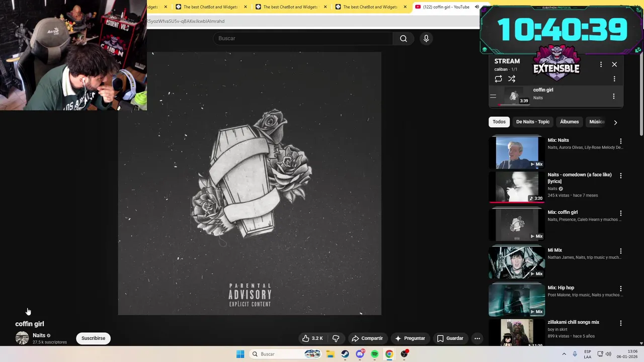This screenshot has width=644, height=362.
Task: Open Mix: Hip hop title
Action: [x=561, y=288]
